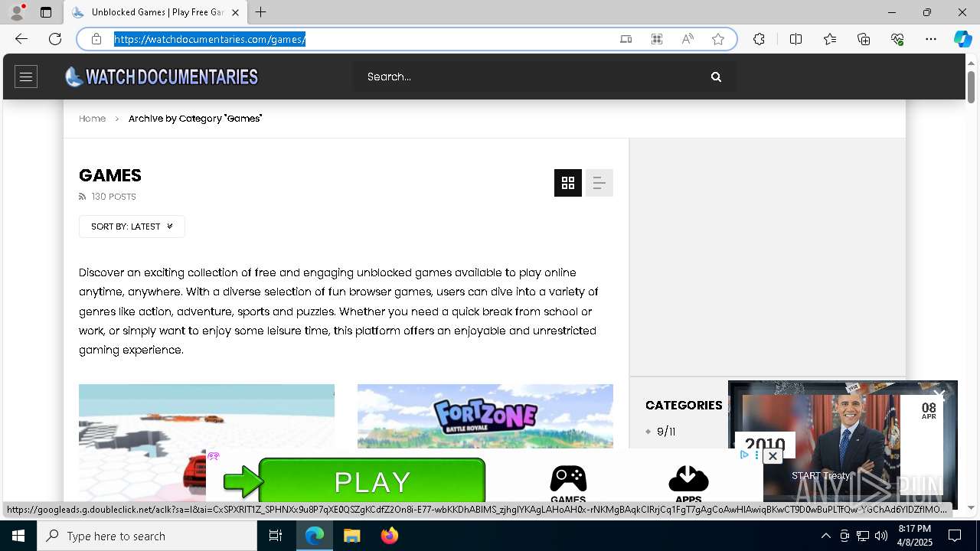
Task: Click the address bar URL
Action: (210, 39)
